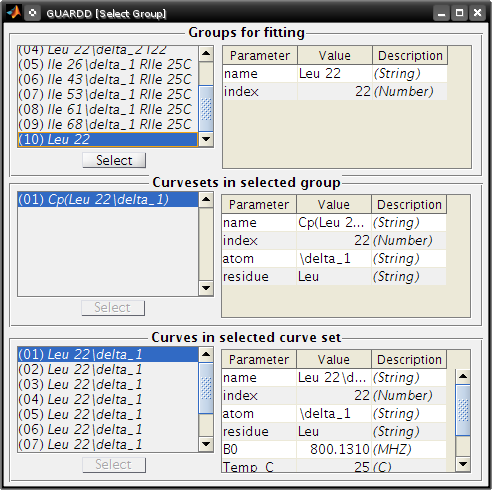The width and height of the screenshot is (492, 490).
Task: Close the GUARDD Select Group window
Action: 477,13
